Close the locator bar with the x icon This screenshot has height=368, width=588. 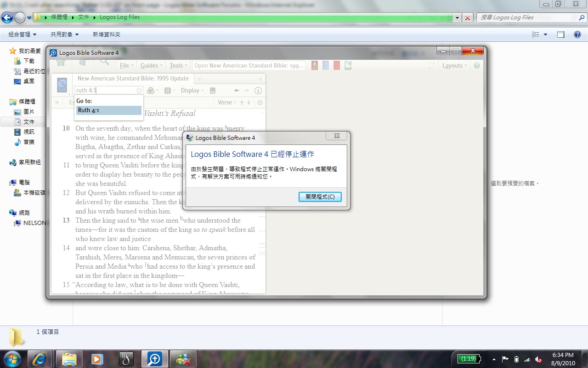(260, 103)
